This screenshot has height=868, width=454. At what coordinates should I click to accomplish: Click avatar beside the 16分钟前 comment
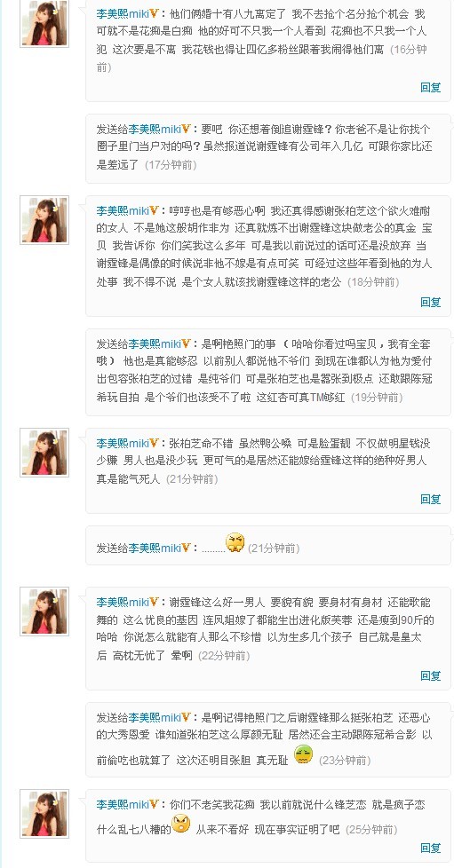pos(44,23)
